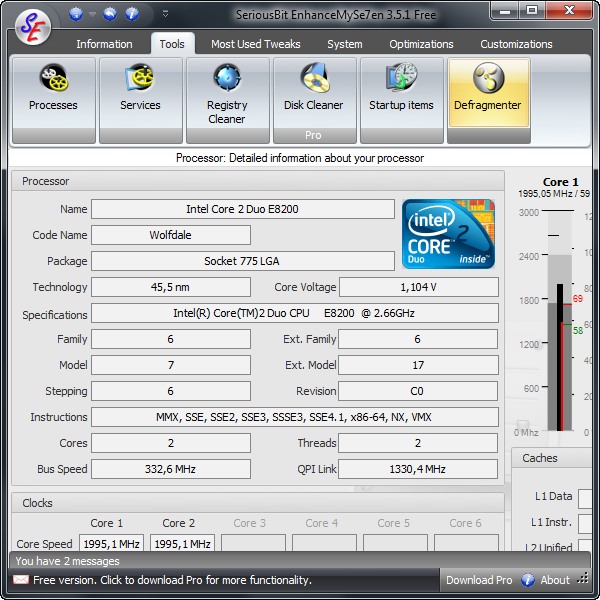
Task: Go to the Optimizations tab
Action: [x=421, y=44]
